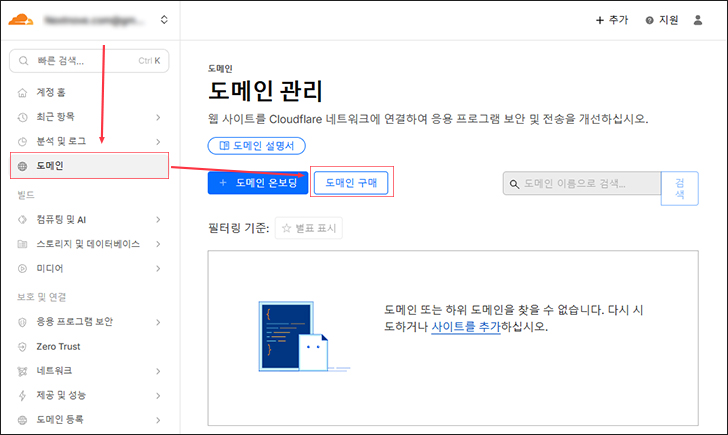Focus the 도메인 이름으로 검색 field
Image resolution: width=728 pixels, height=435 pixels.
click(x=582, y=183)
